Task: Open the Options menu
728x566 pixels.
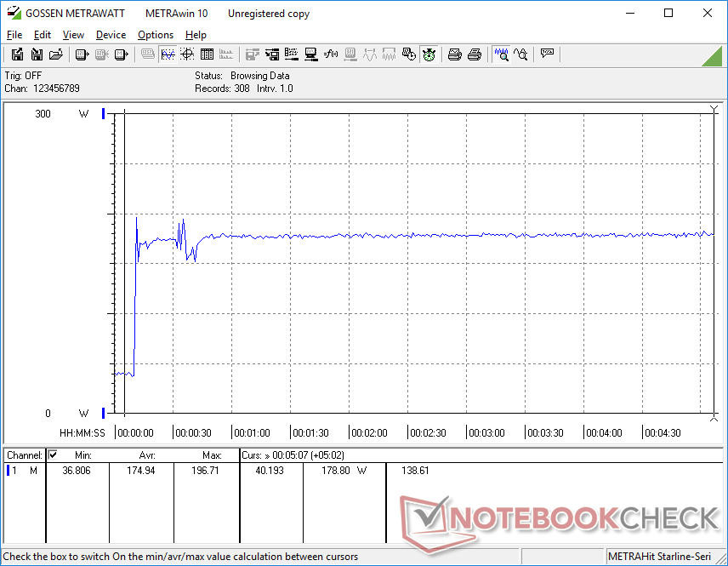Action: coord(156,35)
